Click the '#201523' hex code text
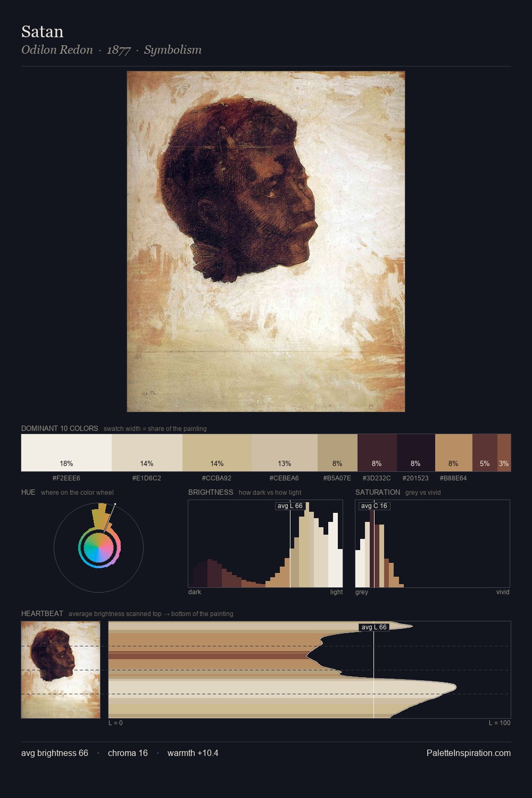This screenshot has height=798, width=532. (415, 478)
